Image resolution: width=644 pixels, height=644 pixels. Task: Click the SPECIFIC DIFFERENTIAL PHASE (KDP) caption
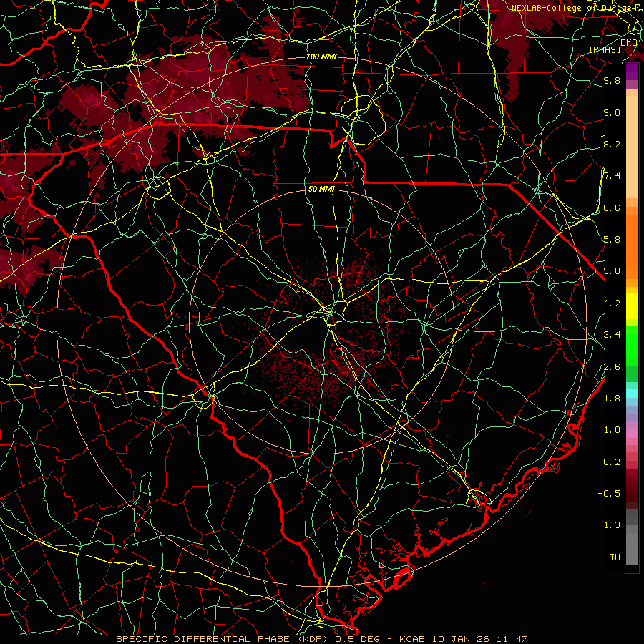[x=223, y=639]
